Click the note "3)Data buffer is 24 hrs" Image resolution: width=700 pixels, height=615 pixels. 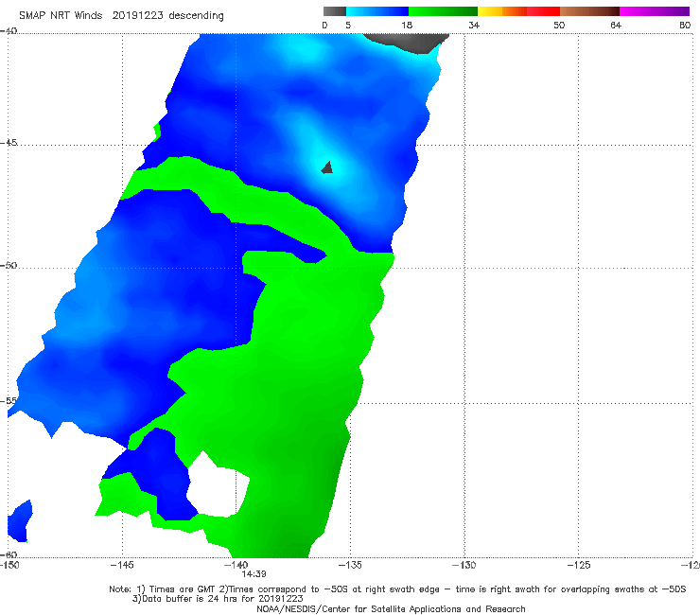tap(218, 599)
